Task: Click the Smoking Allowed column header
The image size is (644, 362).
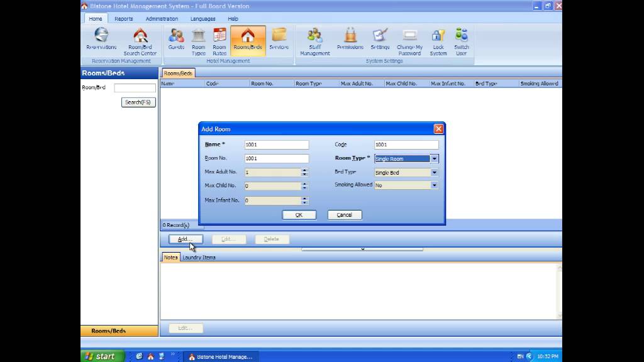Action: point(540,84)
